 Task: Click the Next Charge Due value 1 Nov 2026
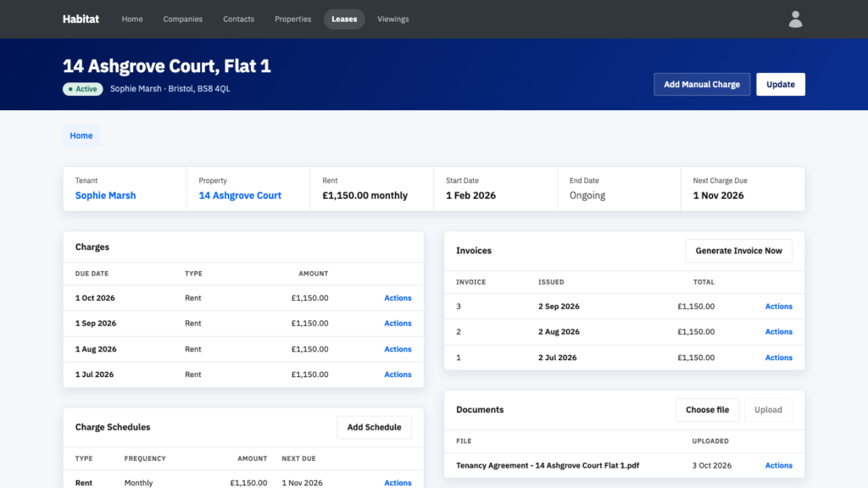(719, 196)
